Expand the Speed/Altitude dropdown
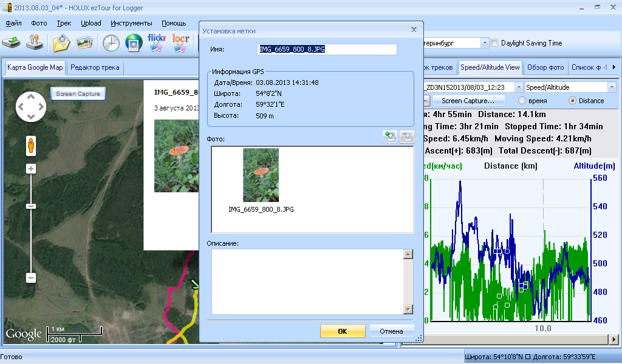This screenshot has width=622, height=364. coord(611,87)
